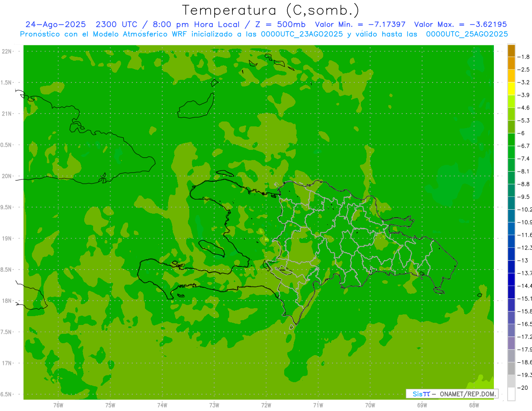Click the -20 colorbar value
The height and width of the screenshot is (411, 532).
pyautogui.click(x=522, y=388)
